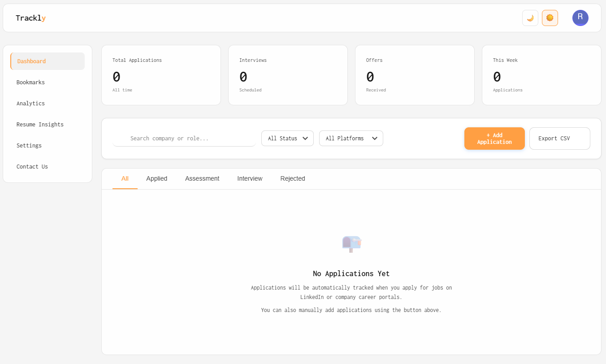View the Assessment tab
Screen dimensions: 606x364
point(202,178)
